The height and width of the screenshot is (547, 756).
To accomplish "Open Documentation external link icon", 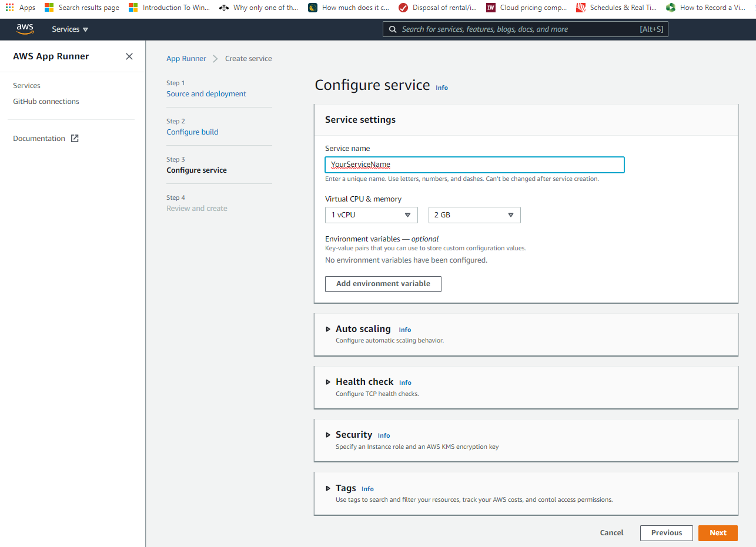I will (x=75, y=139).
